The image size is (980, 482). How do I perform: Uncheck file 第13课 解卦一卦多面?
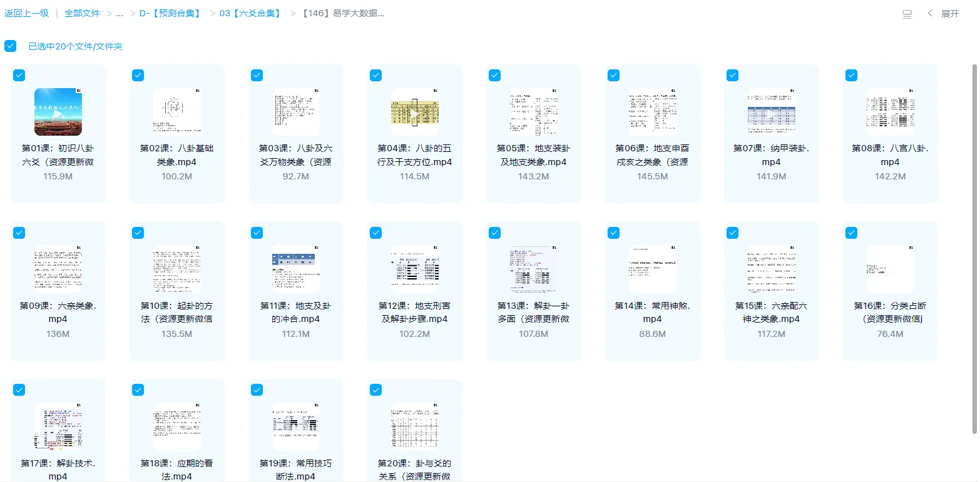point(494,233)
